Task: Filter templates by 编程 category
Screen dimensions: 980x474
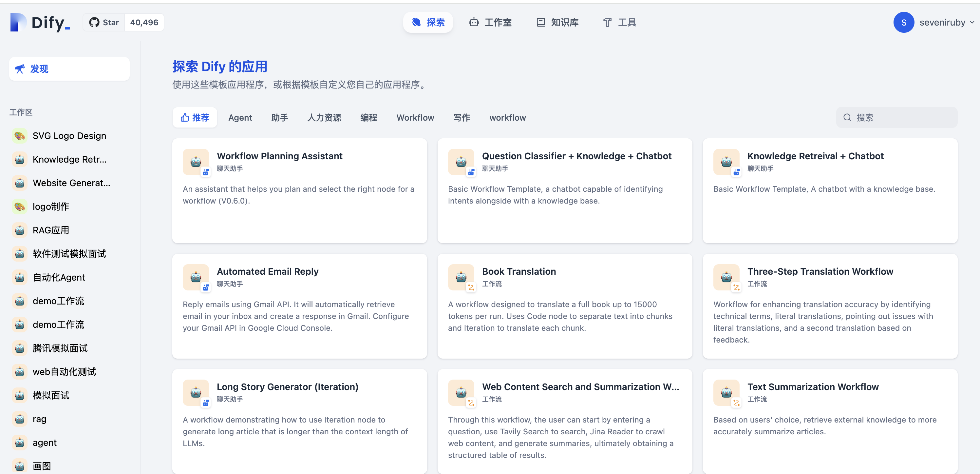Action: click(368, 118)
